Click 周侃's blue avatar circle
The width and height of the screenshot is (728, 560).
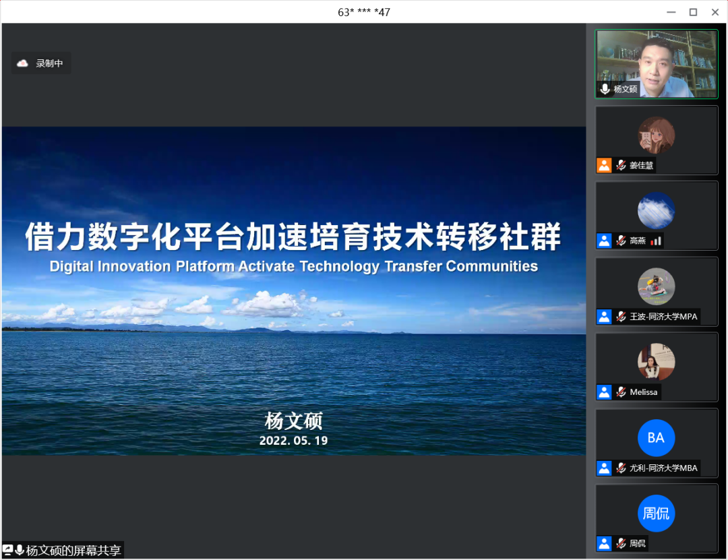656,513
